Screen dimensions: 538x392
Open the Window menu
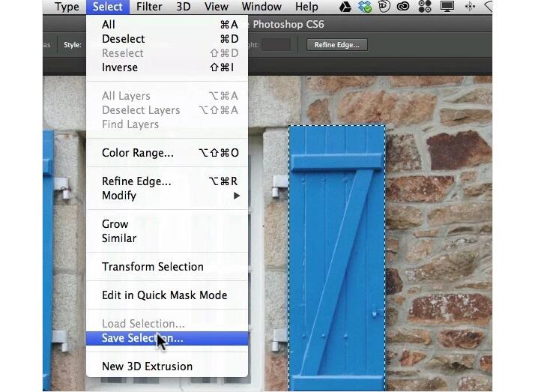[x=262, y=7]
